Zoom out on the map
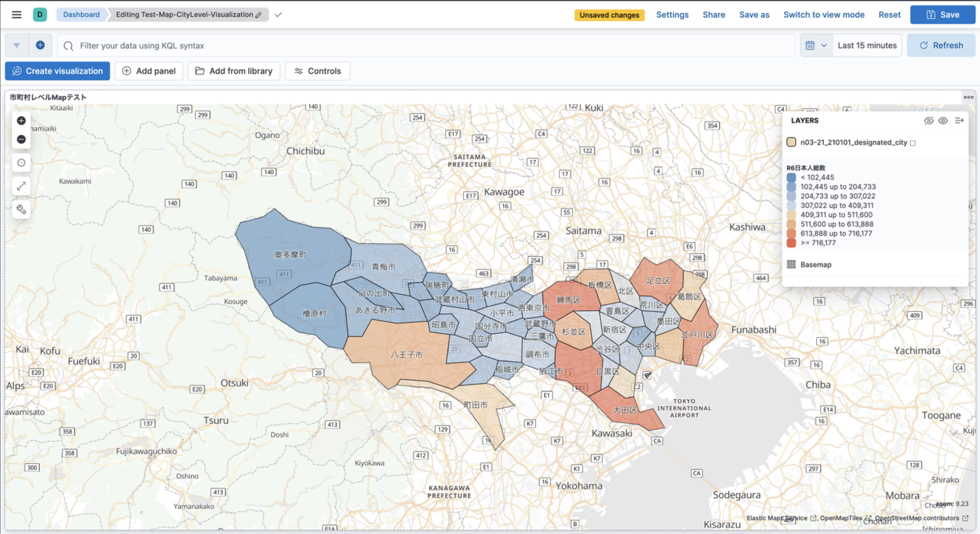 pyautogui.click(x=21, y=139)
